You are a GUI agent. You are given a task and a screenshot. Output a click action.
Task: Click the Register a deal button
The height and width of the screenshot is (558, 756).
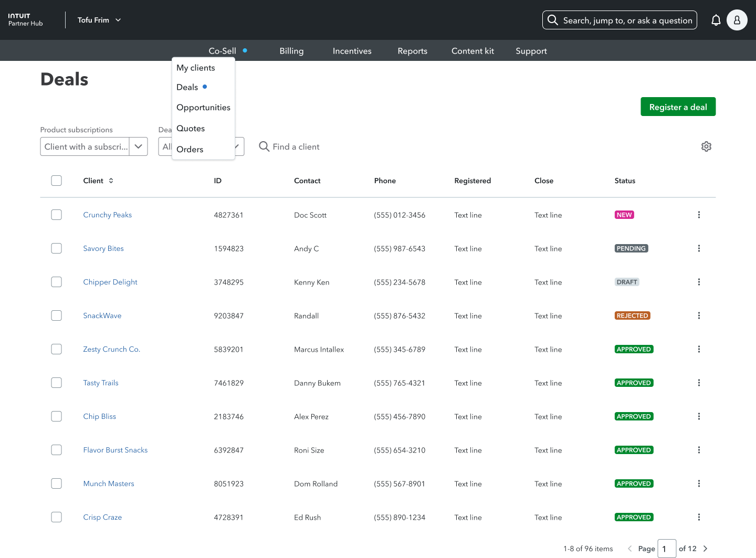[x=678, y=107]
